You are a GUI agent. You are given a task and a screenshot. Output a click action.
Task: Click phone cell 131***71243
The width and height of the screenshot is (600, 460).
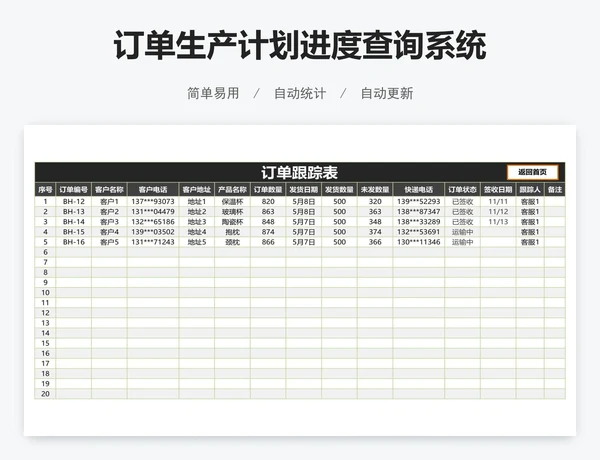tap(153, 242)
